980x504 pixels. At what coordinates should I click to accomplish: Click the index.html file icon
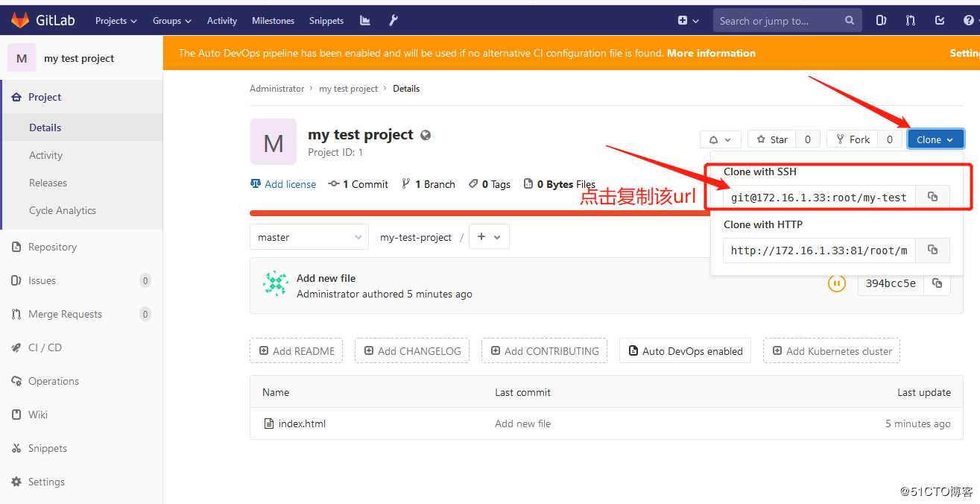[269, 423]
